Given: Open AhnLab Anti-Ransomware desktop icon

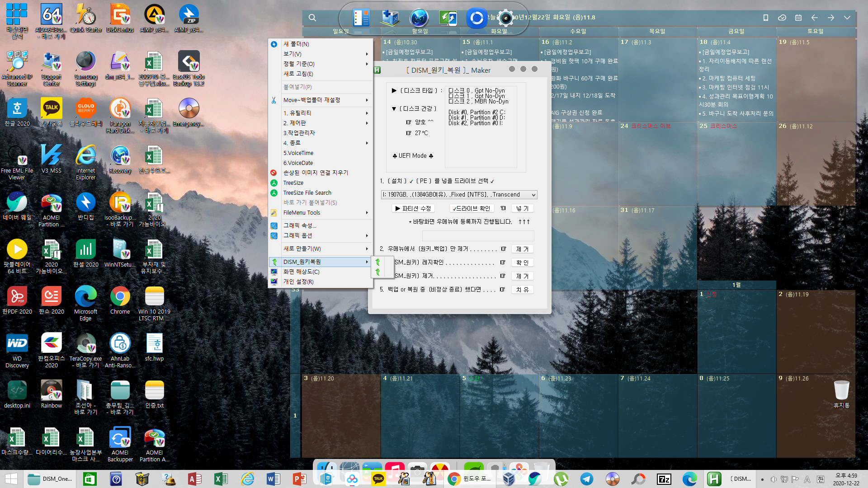Looking at the screenshot, I should [120, 350].
